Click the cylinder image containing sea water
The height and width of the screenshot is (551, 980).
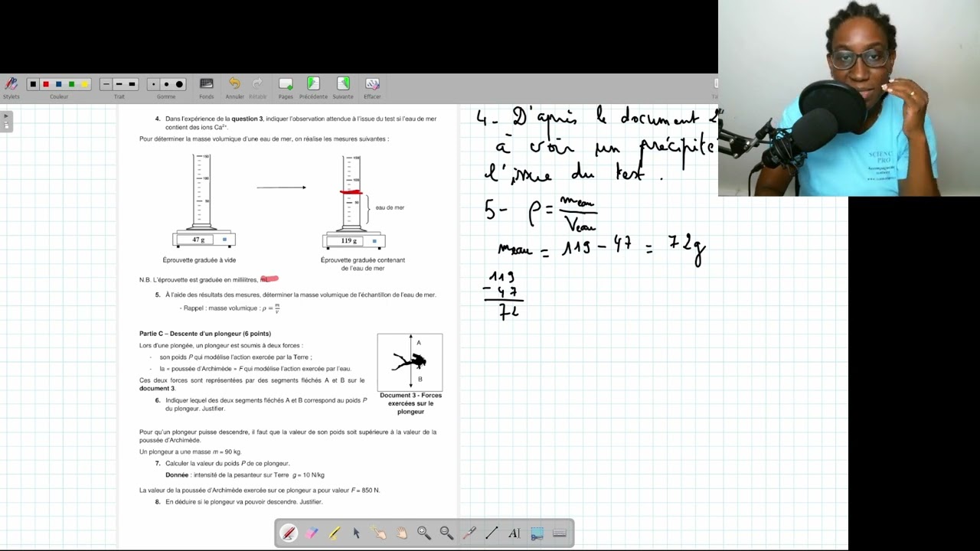point(353,201)
